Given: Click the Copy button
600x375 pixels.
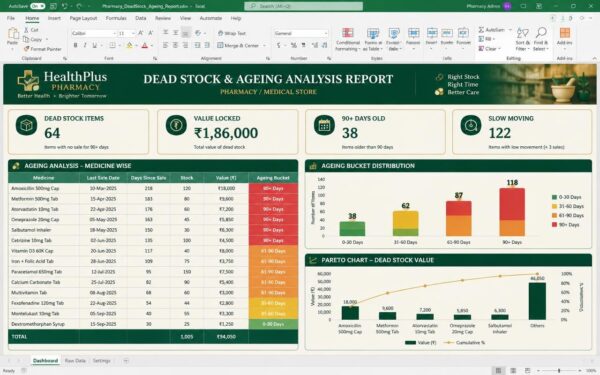Looking at the screenshot, I should [33, 39].
